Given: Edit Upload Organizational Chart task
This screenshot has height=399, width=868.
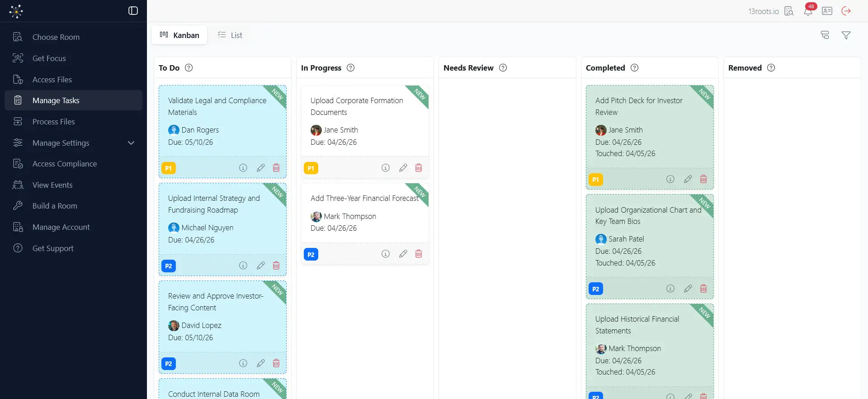Looking at the screenshot, I should pyautogui.click(x=688, y=289).
